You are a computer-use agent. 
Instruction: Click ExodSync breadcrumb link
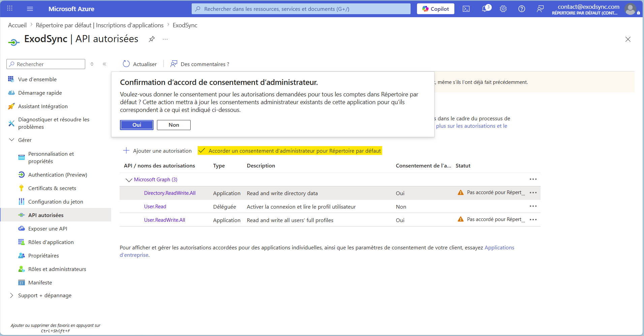pyautogui.click(x=185, y=25)
